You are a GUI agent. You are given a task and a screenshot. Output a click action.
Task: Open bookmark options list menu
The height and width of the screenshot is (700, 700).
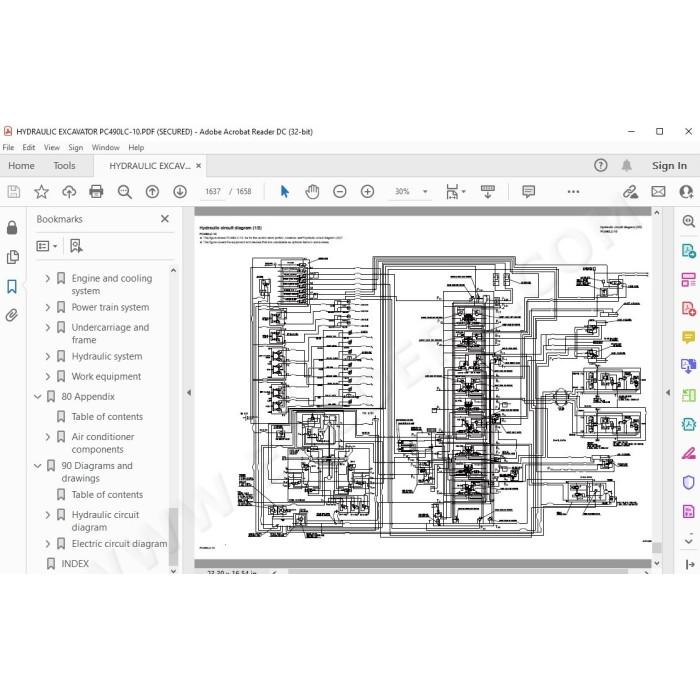pyautogui.click(x=46, y=246)
